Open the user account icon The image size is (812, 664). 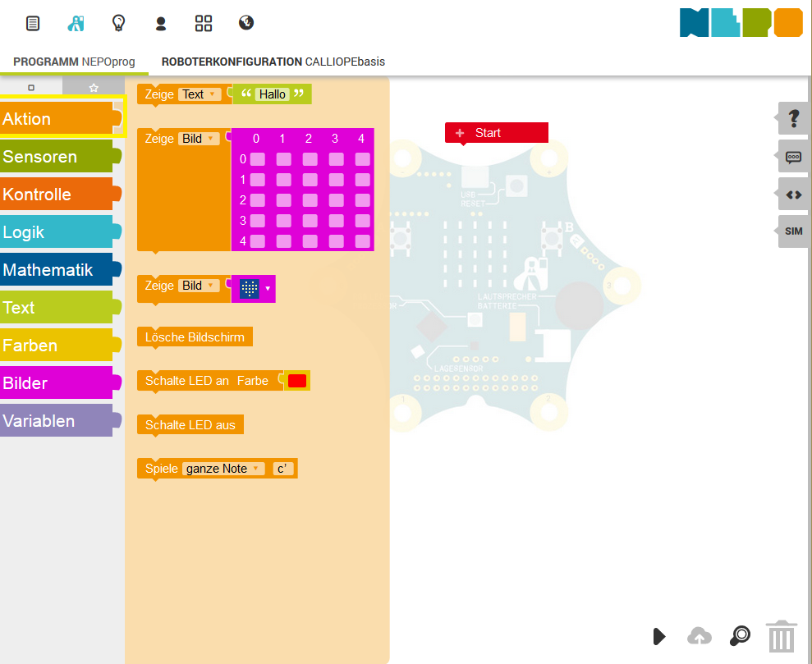161,24
